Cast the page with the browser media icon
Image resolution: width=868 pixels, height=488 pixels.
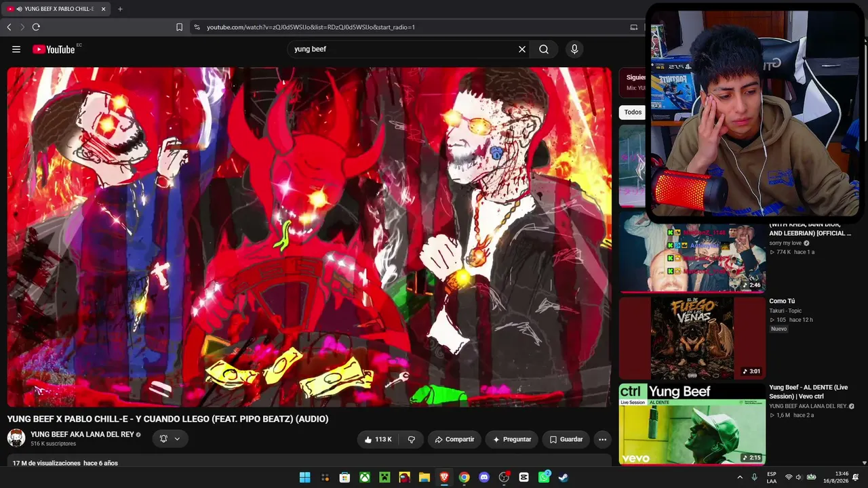(634, 27)
